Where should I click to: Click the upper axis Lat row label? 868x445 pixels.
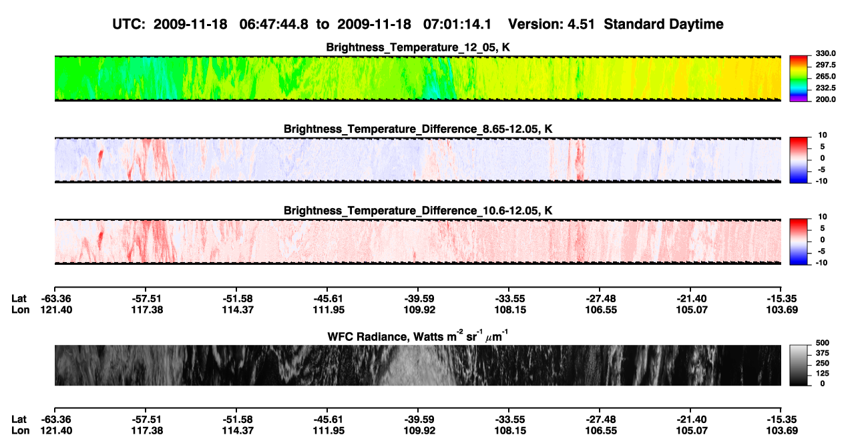19,298
